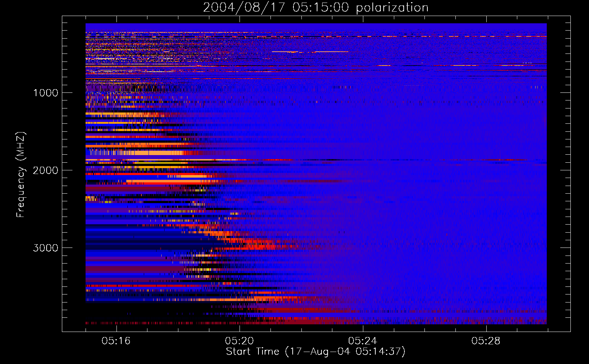
Task: Click the plot title '2004/08/17 05:15:00 polarization'
Action: tap(316, 8)
